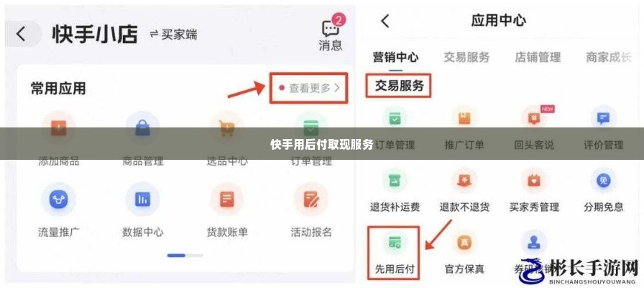Open the 分期免息 interest-free installment icon

[x=603, y=181]
